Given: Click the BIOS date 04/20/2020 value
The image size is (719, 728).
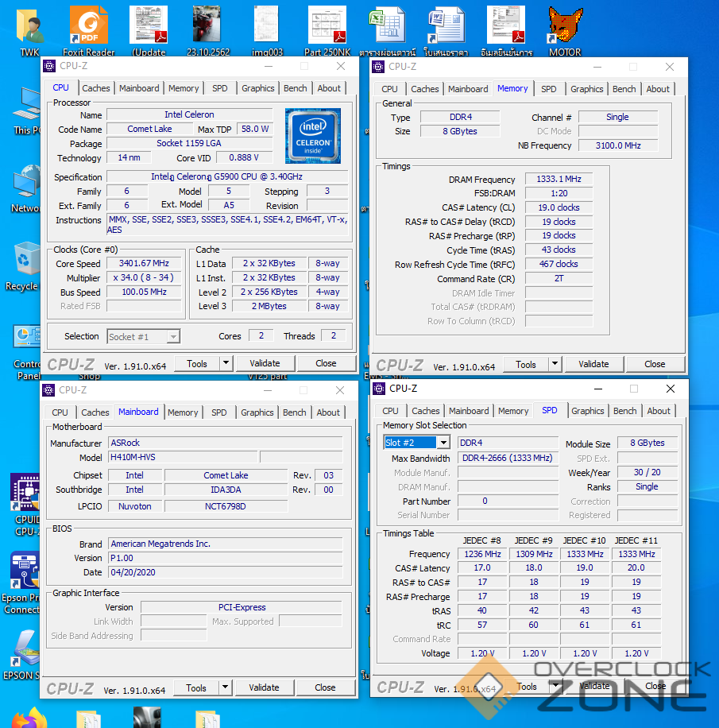Looking at the screenshot, I should [x=226, y=572].
